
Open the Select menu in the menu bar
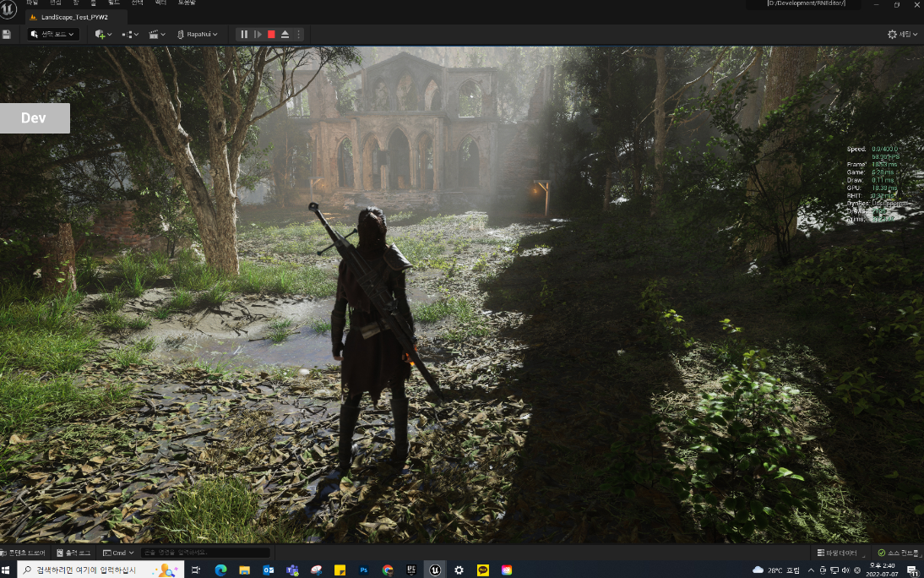pos(137,3)
